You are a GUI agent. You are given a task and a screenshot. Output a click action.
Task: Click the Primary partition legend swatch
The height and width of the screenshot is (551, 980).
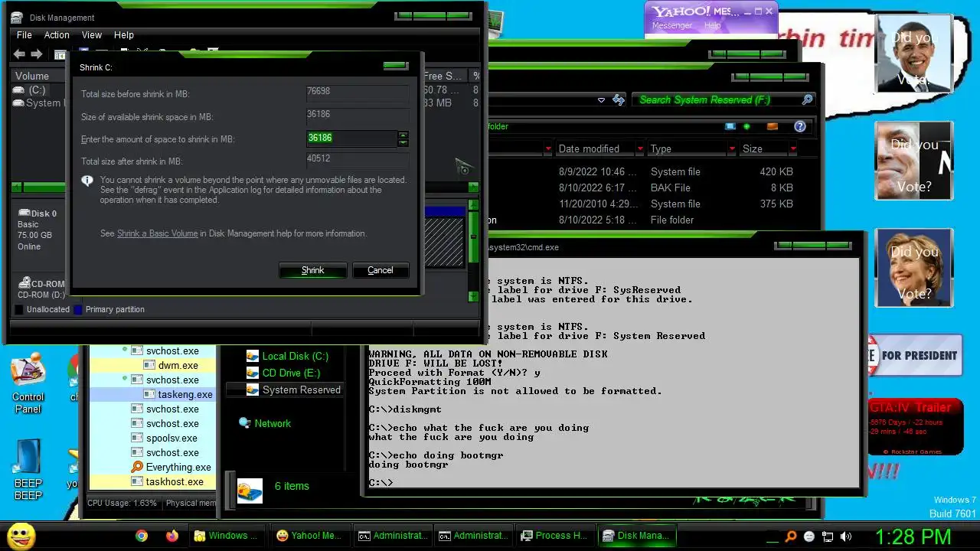tap(79, 309)
